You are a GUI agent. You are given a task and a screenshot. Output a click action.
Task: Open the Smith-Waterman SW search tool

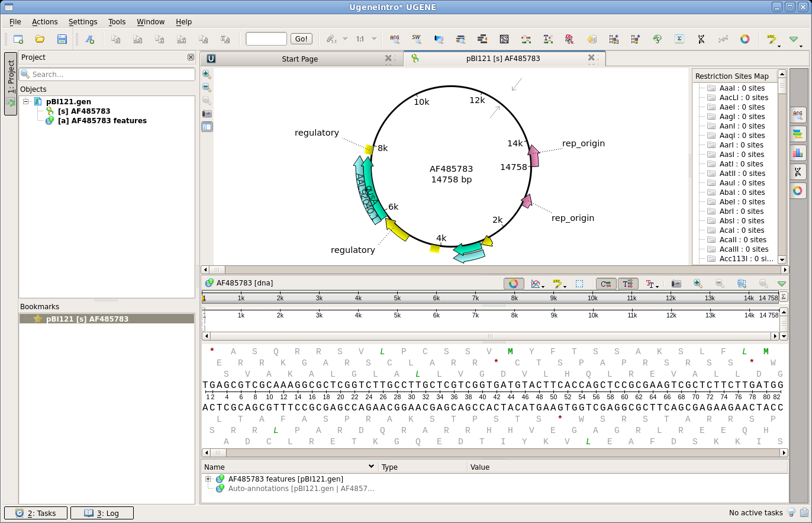point(417,39)
